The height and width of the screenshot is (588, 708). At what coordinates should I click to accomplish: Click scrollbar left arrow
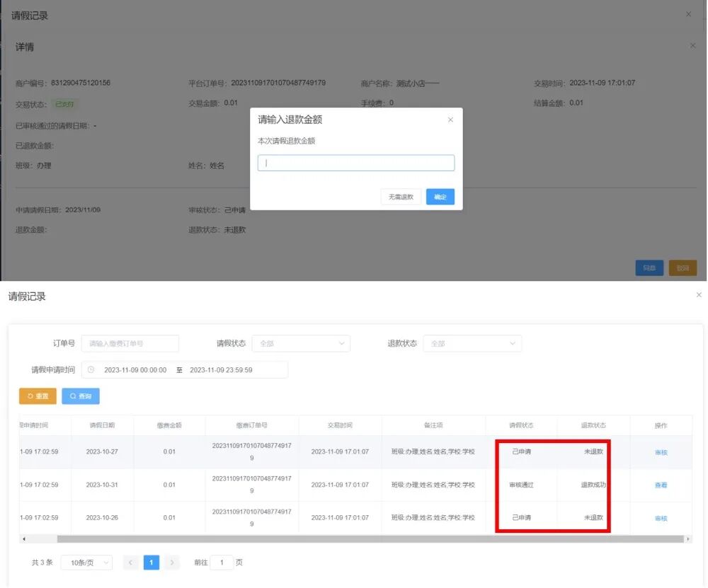[24, 538]
